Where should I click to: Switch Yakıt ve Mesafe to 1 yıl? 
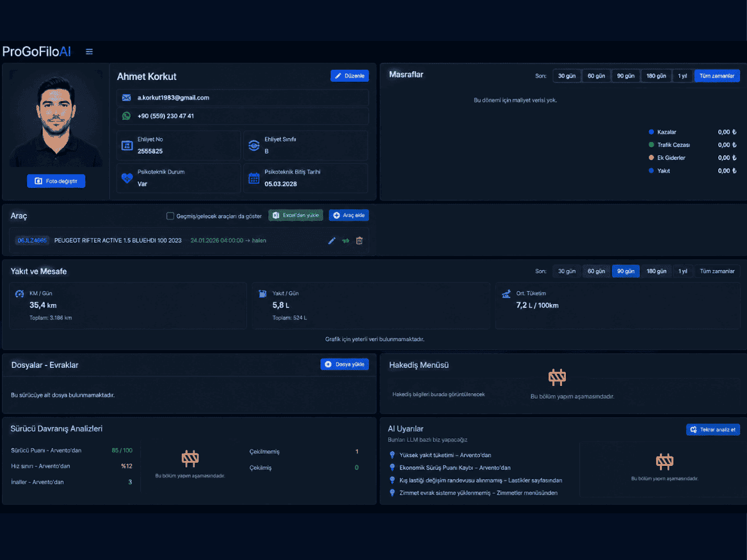click(x=682, y=271)
